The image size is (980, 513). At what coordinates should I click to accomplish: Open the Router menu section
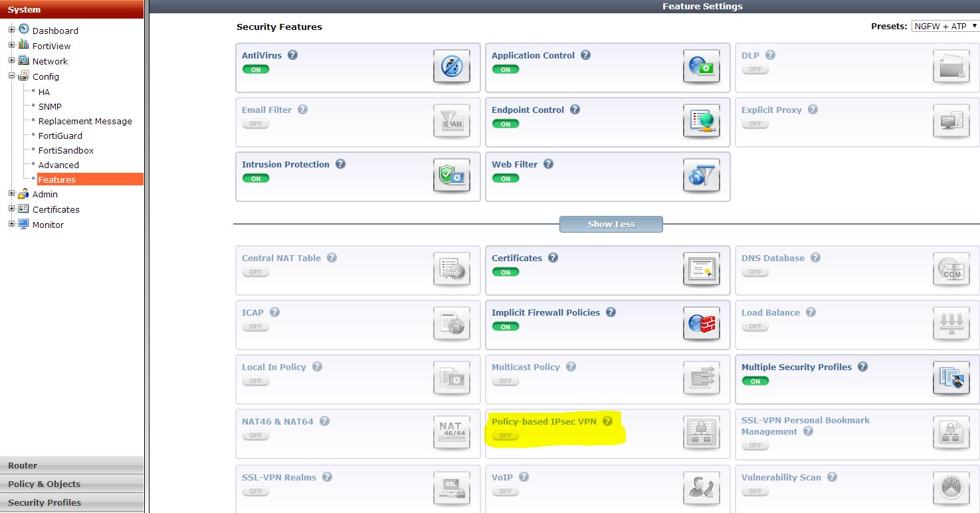(x=72, y=465)
